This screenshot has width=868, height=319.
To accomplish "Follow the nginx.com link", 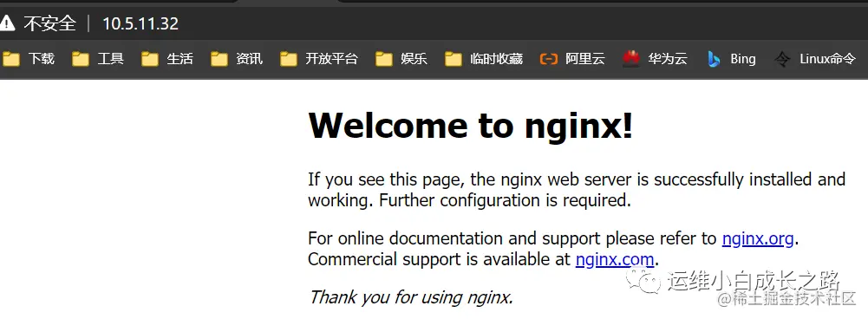I will pos(615,259).
